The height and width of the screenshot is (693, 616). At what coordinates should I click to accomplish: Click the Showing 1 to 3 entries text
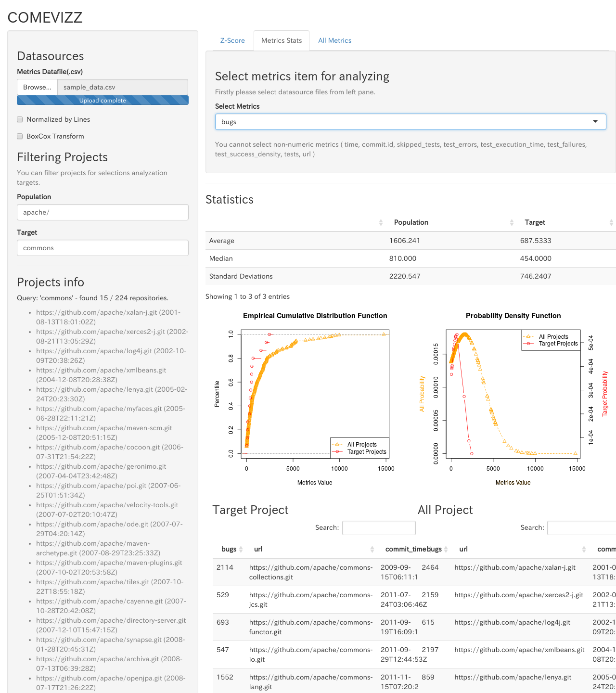[248, 296]
